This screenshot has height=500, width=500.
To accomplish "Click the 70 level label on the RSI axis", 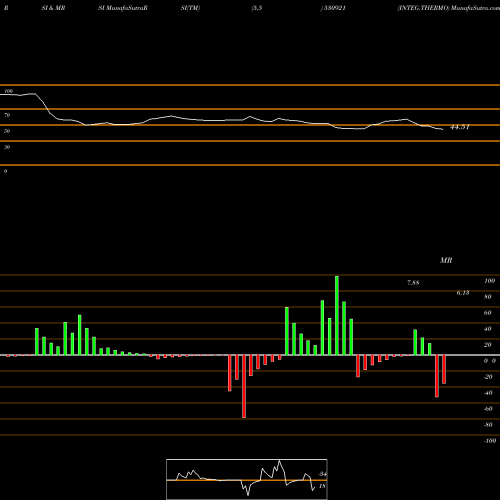I will tap(7, 115).
